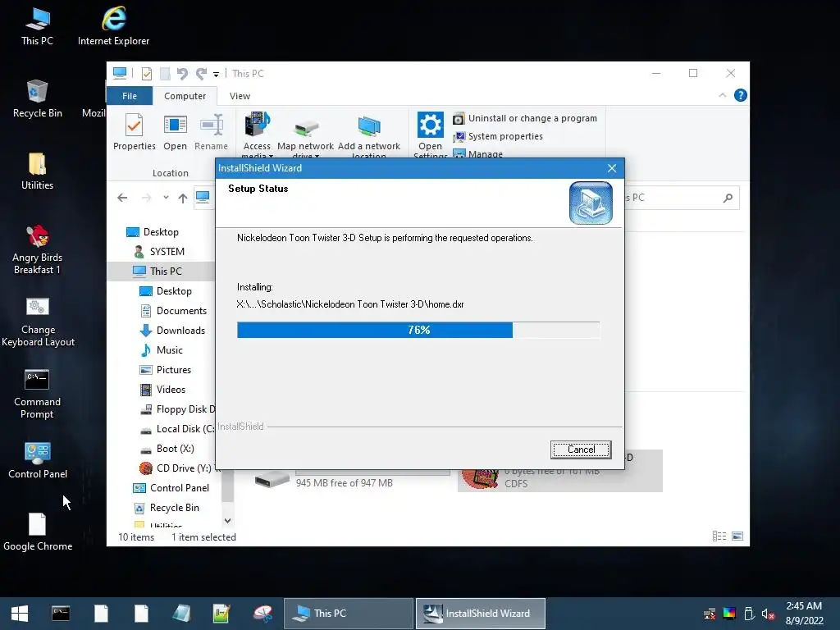Switch to This PC taskbar window
The width and height of the screenshot is (840, 630).
[x=348, y=614]
